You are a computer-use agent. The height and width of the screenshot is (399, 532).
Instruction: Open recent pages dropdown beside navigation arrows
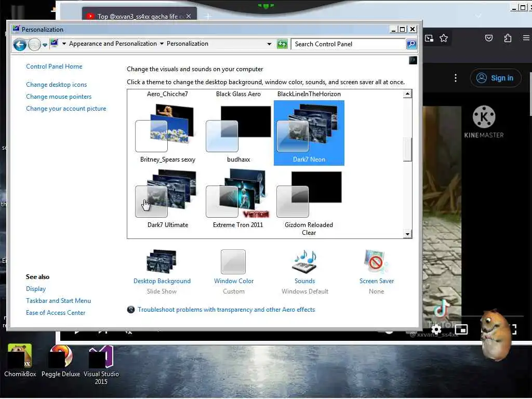[45, 45]
